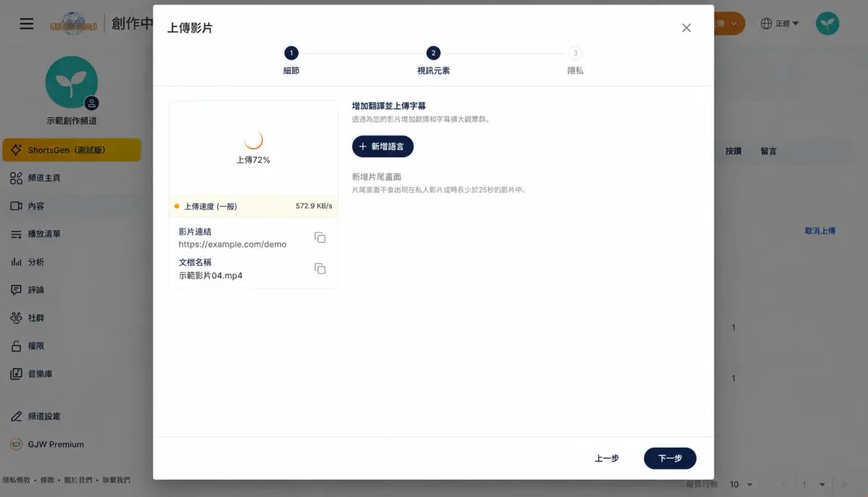This screenshot has width=868, height=497.
Task: Select step 1 細節 in stepper
Action: click(291, 60)
